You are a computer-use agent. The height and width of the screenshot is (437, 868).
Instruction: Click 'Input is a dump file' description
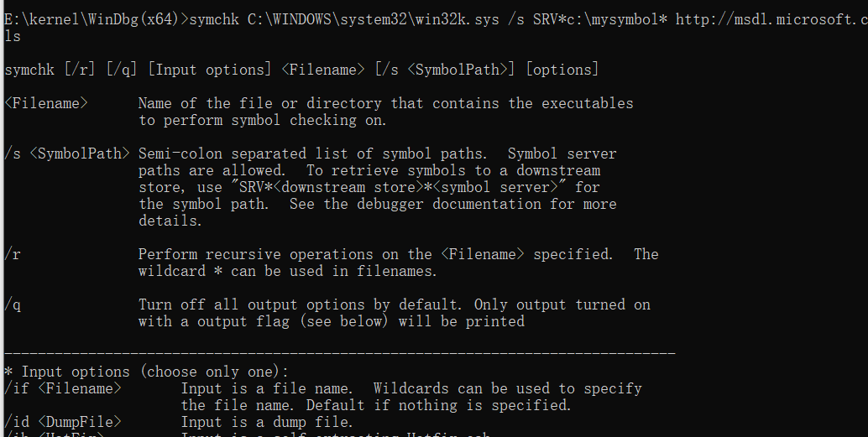click(267, 422)
